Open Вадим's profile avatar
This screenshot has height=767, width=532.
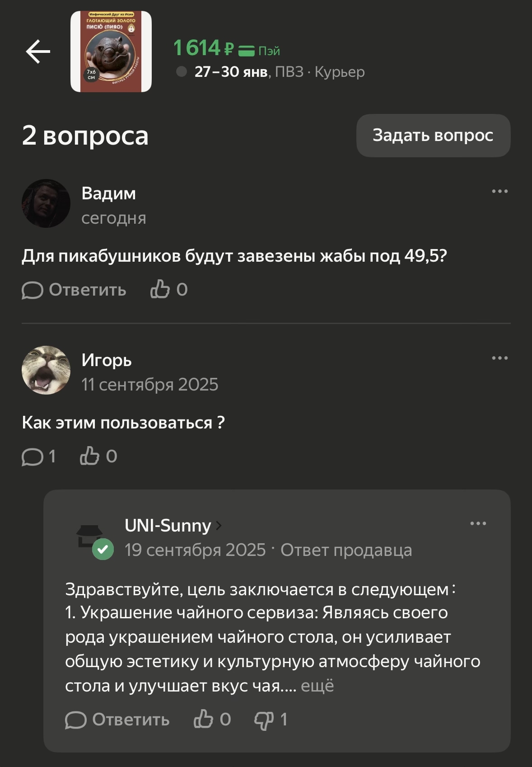(x=46, y=203)
